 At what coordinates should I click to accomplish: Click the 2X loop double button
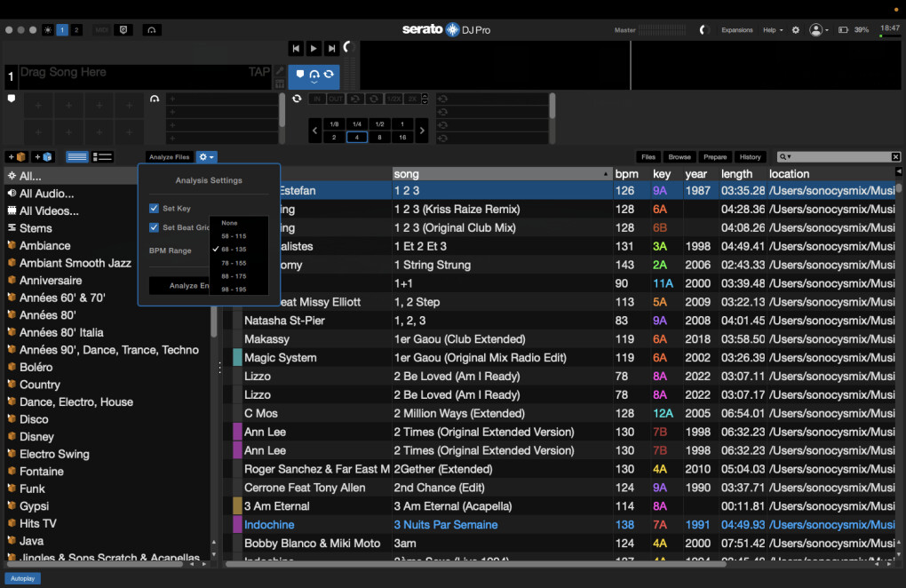[x=412, y=99]
